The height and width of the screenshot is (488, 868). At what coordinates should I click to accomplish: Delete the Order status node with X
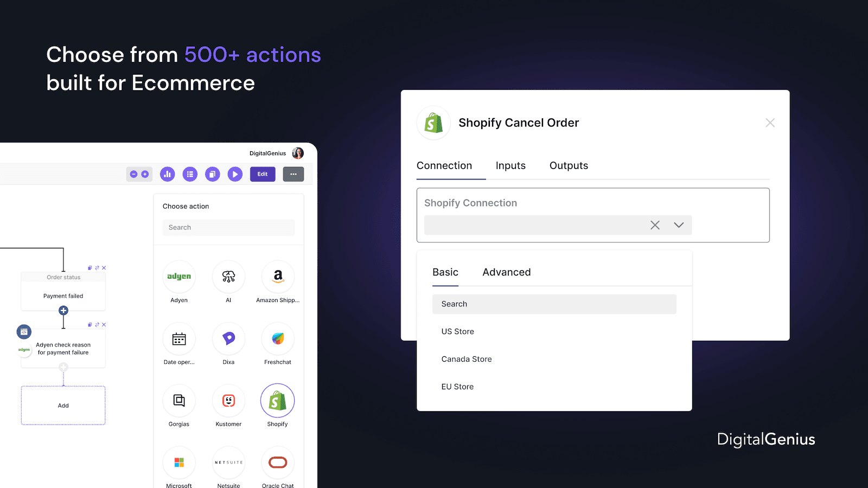104,268
